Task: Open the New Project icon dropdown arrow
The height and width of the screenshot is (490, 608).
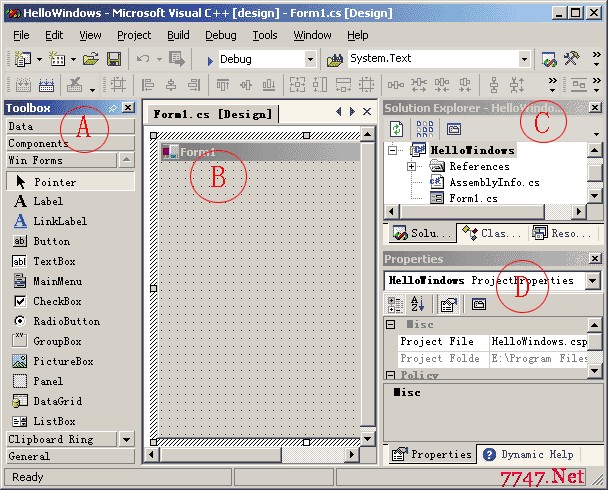Action: [x=40, y=60]
